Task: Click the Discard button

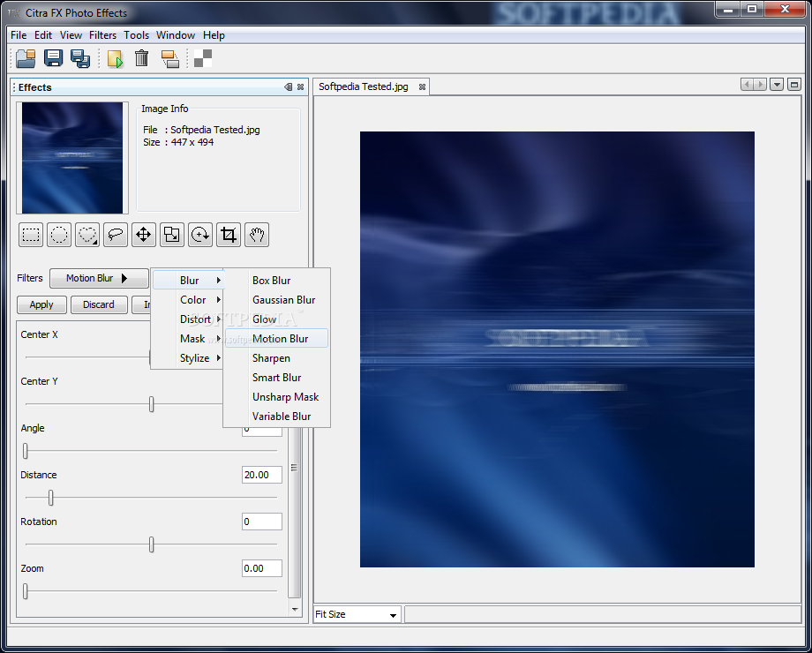Action: (x=98, y=304)
